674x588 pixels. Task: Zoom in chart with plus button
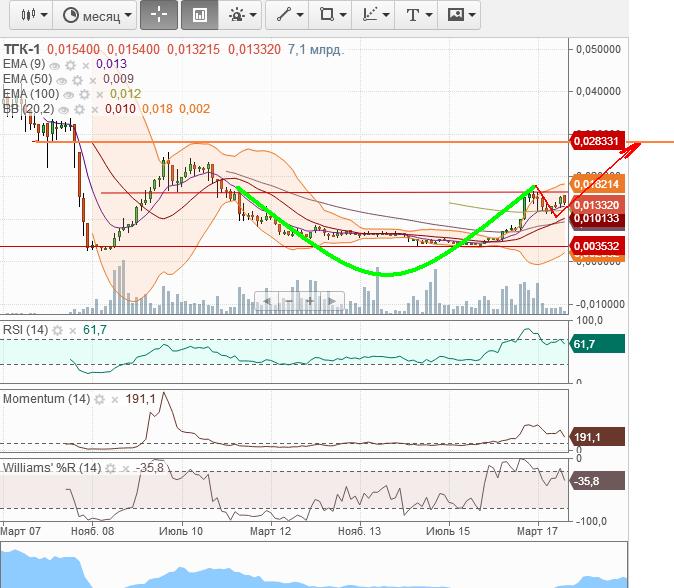pyautogui.click(x=310, y=301)
